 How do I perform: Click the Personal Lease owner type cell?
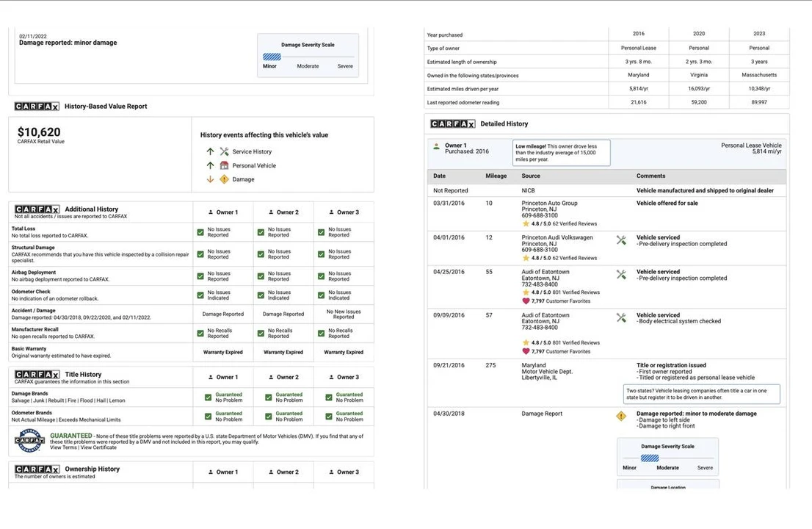(x=639, y=48)
